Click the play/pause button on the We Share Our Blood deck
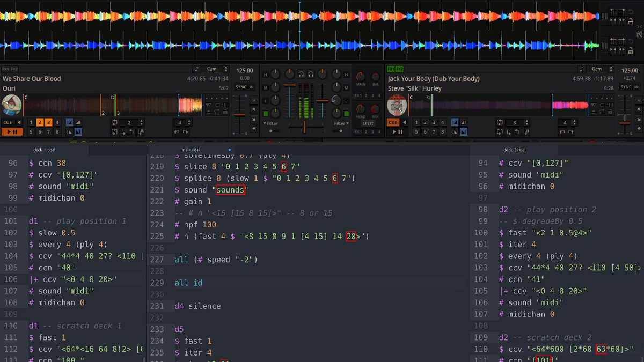Screen dimensions: 644x362 tap(12, 132)
